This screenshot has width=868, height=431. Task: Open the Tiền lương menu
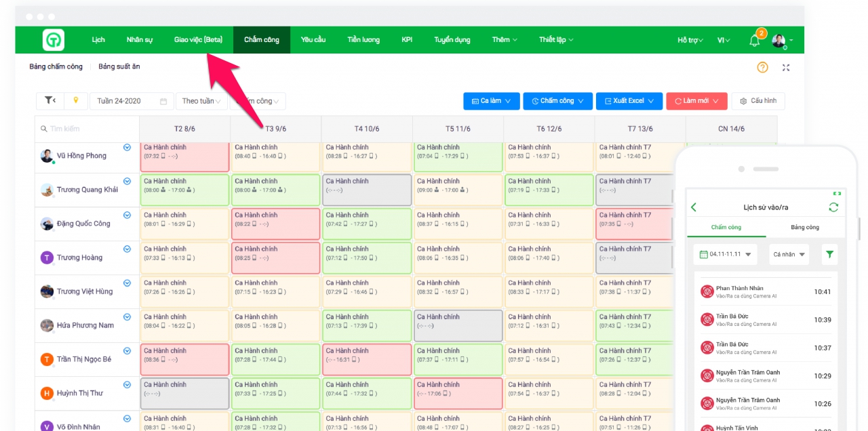coord(363,40)
